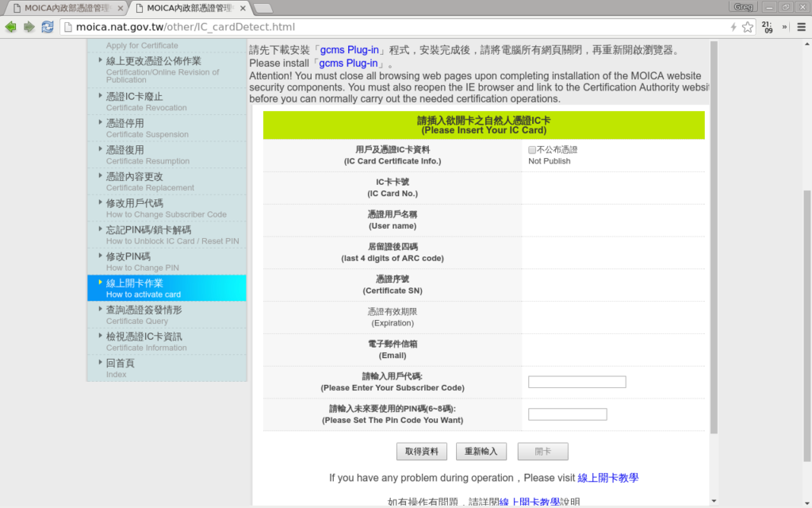Screen dimensions: 812x508
Task: Click arrow beside 憑證停用
Action: 100,122
